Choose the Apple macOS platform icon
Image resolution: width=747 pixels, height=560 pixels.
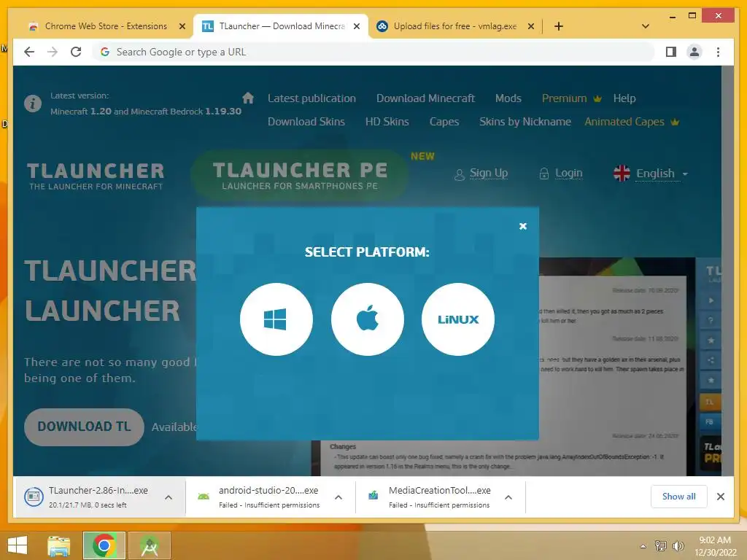pos(368,319)
